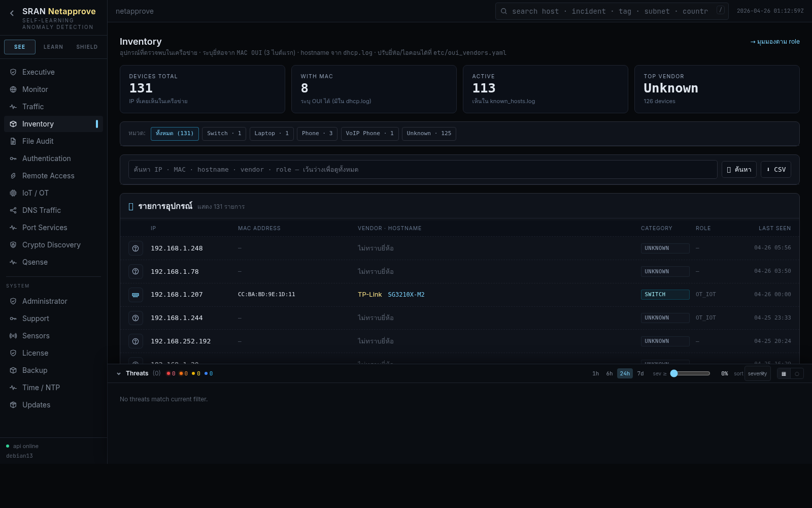The image size is (812, 508).
Task: Collapse the Threats panel chevron
Action: coord(119,374)
